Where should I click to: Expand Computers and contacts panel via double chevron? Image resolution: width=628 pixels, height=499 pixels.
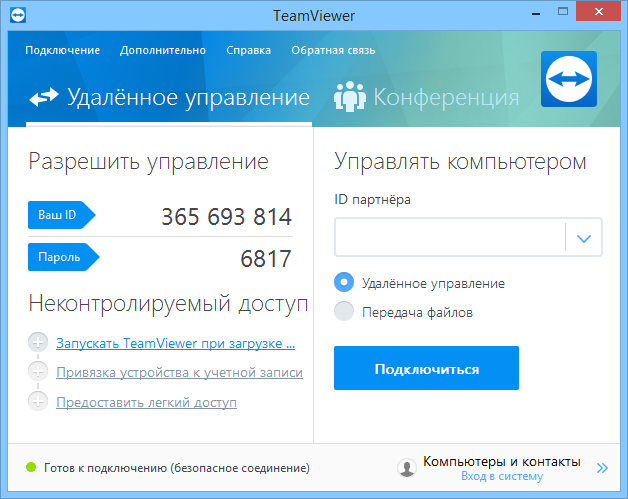(602, 468)
